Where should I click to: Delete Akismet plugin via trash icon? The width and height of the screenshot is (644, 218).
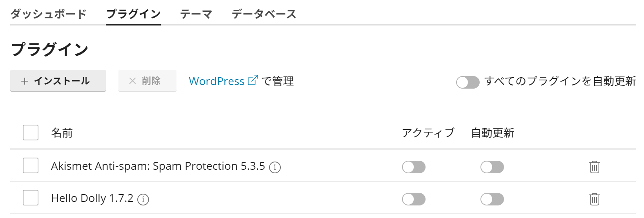(x=594, y=167)
